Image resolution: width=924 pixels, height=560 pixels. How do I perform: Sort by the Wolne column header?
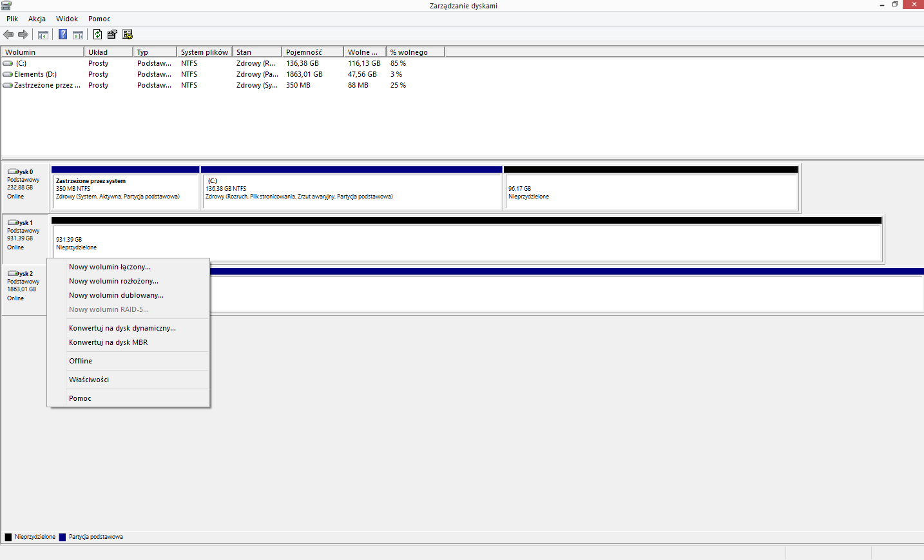(x=365, y=52)
